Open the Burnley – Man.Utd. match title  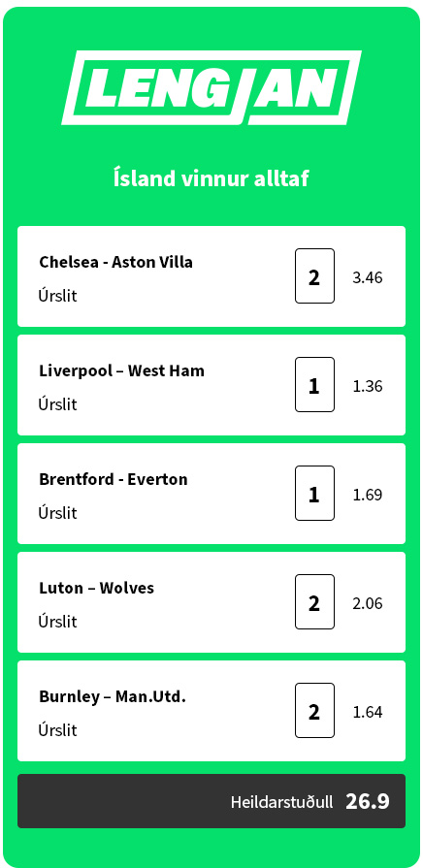point(113,696)
